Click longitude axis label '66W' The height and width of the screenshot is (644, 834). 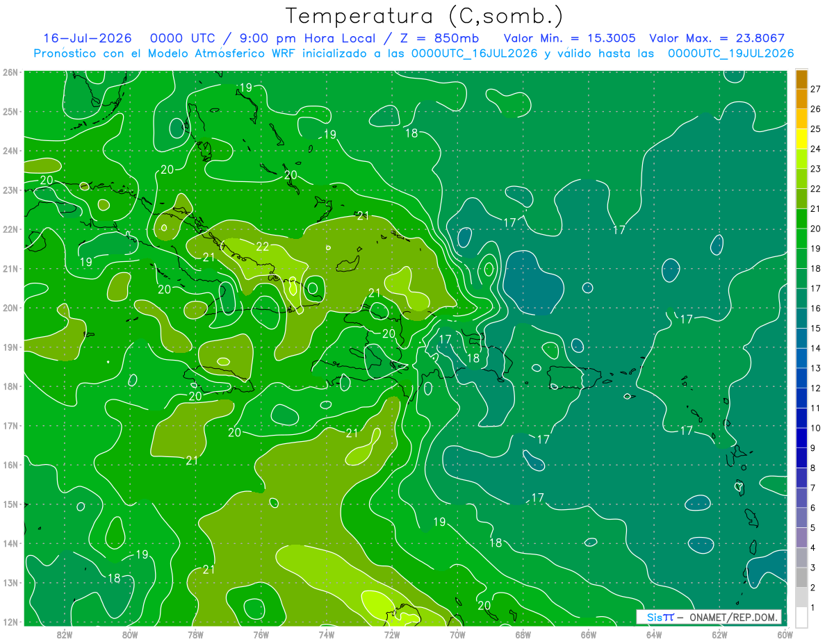(588, 634)
